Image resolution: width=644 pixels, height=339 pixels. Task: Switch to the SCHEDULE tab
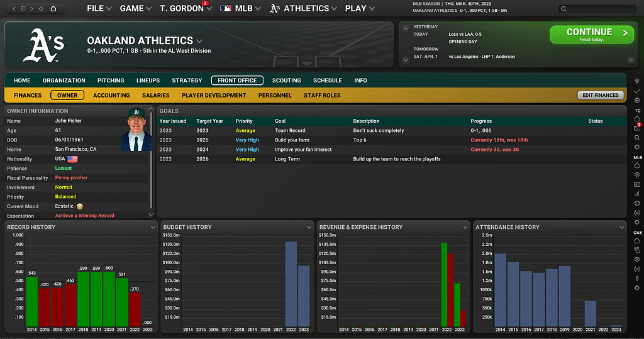click(x=327, y=81)
